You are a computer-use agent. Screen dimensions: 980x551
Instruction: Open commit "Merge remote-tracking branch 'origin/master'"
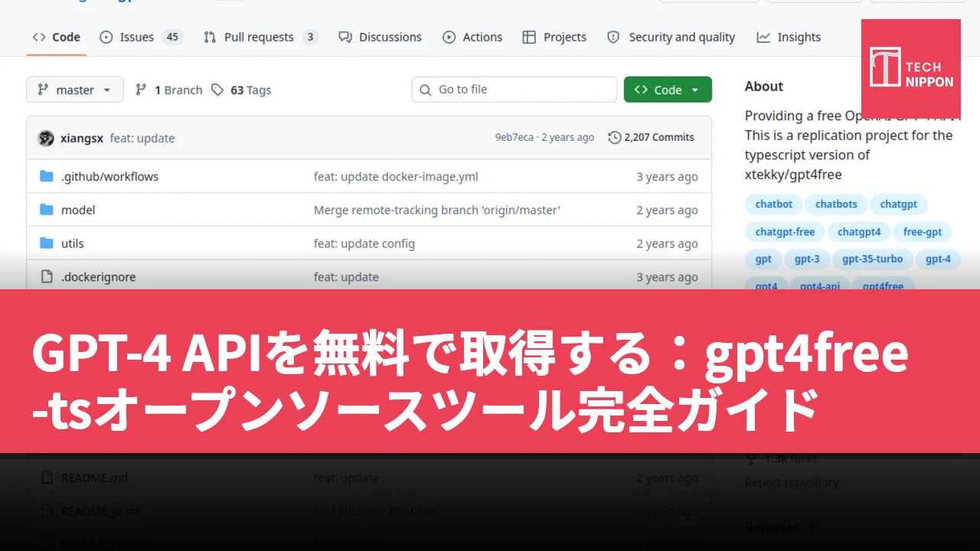(437, 210)
